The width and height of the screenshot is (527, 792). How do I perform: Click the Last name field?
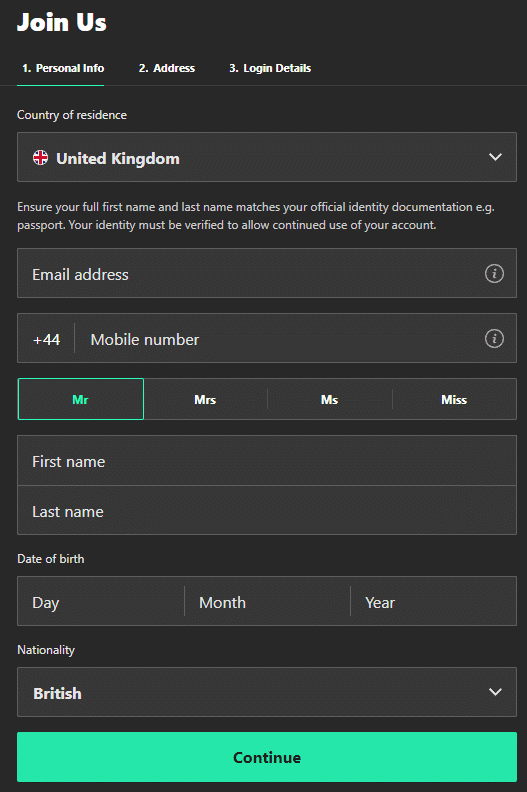click(267, 511)
